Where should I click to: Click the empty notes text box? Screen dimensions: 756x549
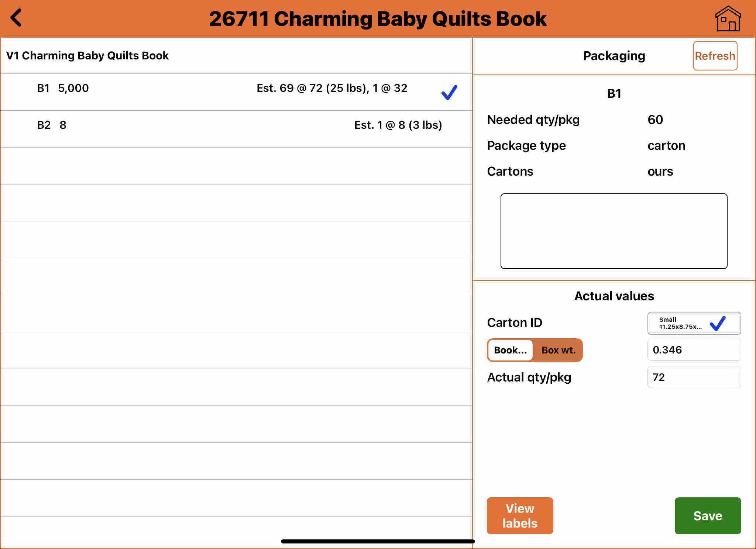coord(614,231)
